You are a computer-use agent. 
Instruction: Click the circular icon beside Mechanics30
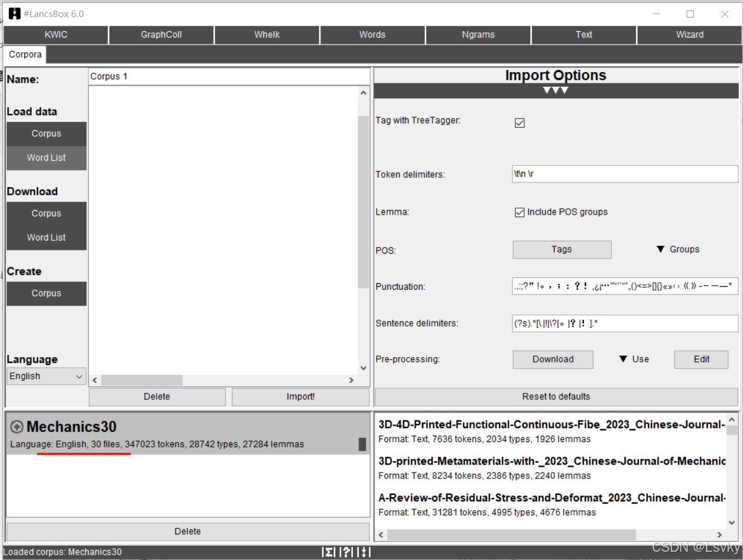[x=17, y=427]
